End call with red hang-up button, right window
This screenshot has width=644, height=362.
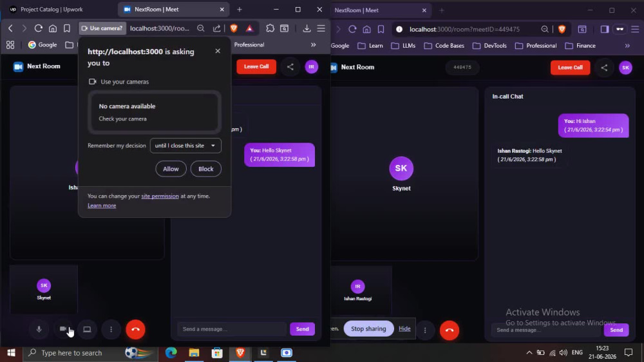coord(450,330)
